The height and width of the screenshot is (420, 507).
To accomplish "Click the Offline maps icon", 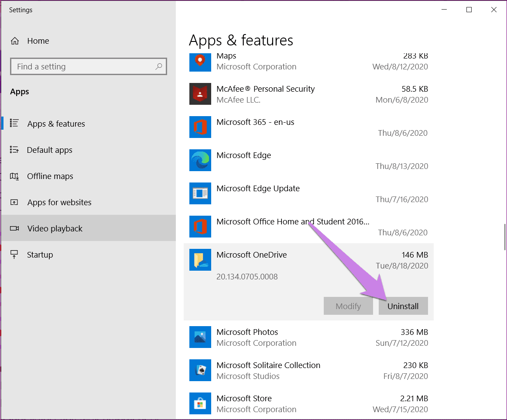I will 14,176.
